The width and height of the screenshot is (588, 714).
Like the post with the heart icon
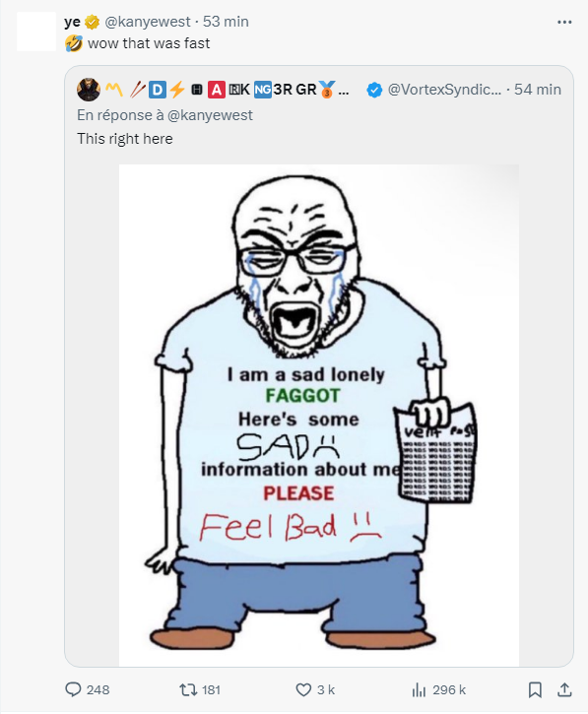pyautogui.click(x=303, y=689)
